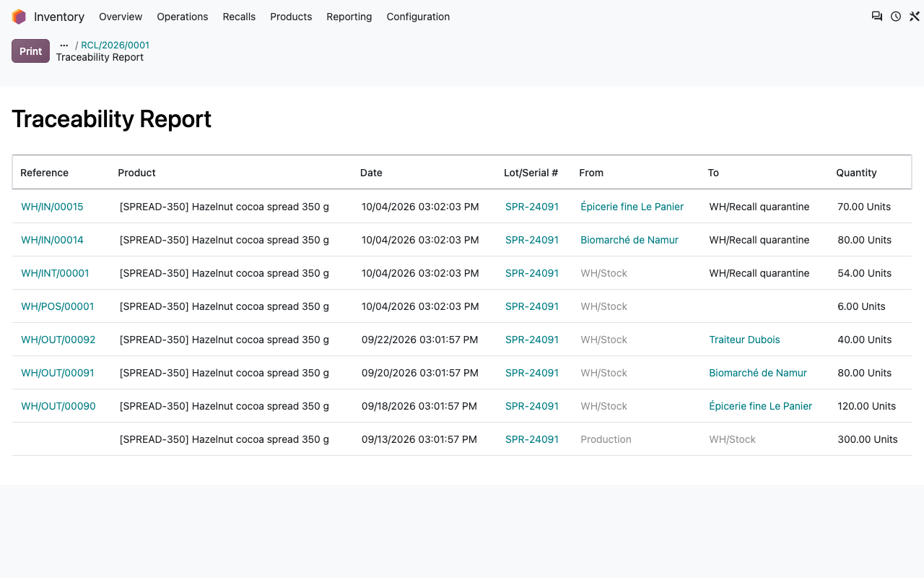Open reference WH/OUT/00090

pyautogui.click(x=58, y=406)
